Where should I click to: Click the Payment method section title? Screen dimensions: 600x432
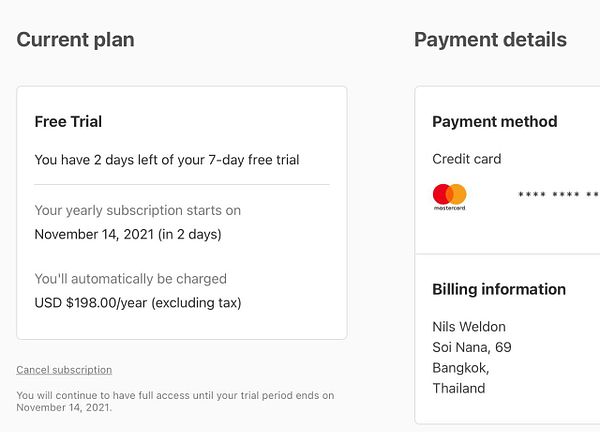coord(494,122)
